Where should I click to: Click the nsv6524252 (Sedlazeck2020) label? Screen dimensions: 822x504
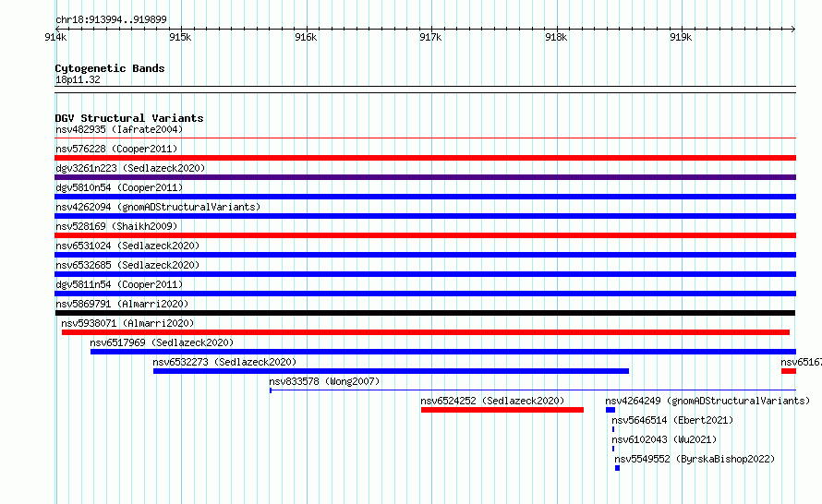click(492, 401)
